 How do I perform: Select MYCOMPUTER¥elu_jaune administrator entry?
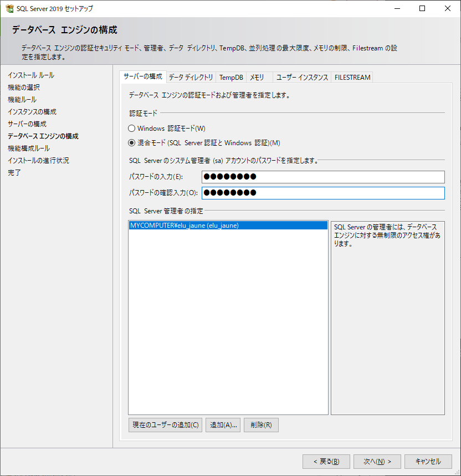[228, 225]
